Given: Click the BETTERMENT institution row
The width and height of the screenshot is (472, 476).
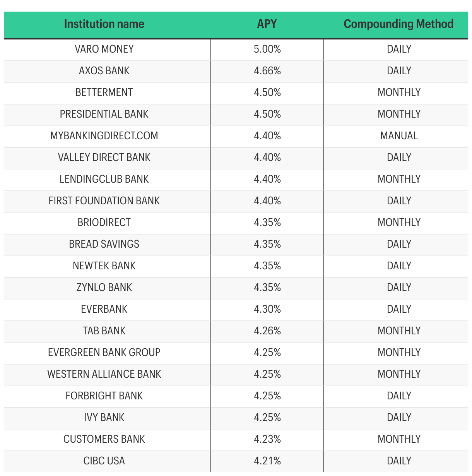Looking at the screenshot, I should point(236,92).
